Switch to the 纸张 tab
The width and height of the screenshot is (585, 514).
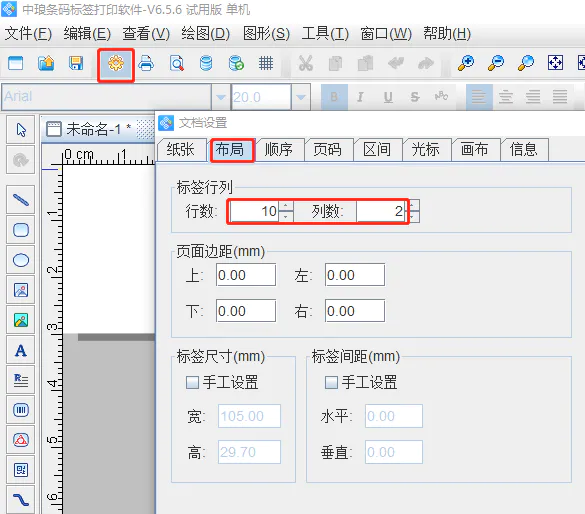[x=181, y=150]
